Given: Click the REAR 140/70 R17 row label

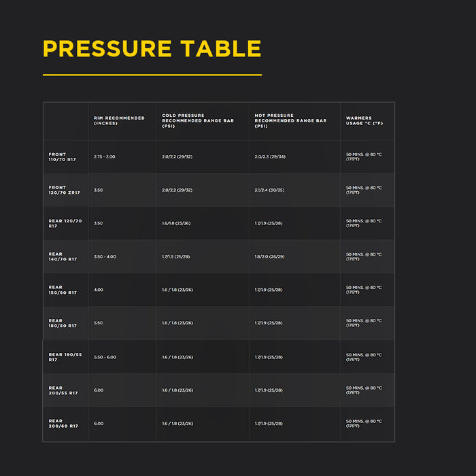Looking at the screenshot, I should pyautogui.click(x=63, y=256).
